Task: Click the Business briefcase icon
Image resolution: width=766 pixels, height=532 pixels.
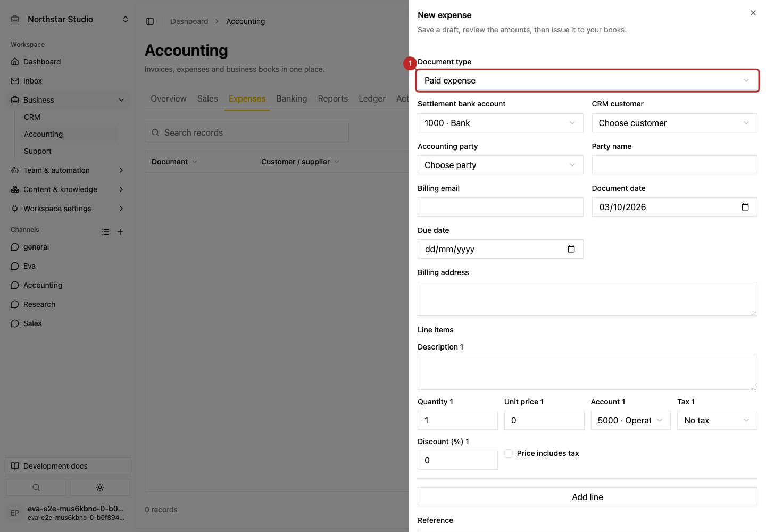Action: click(15, 100)
